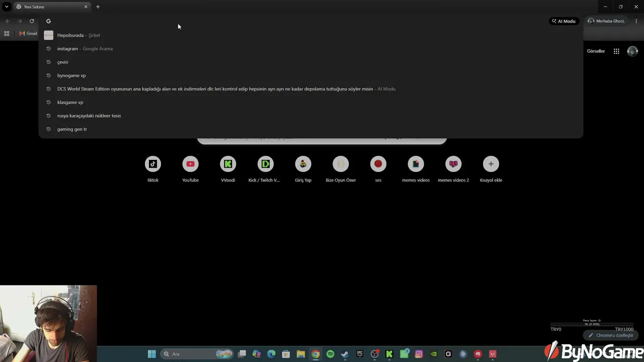
Task: Open Task View on the taskbar
Action: click(242, 354)
